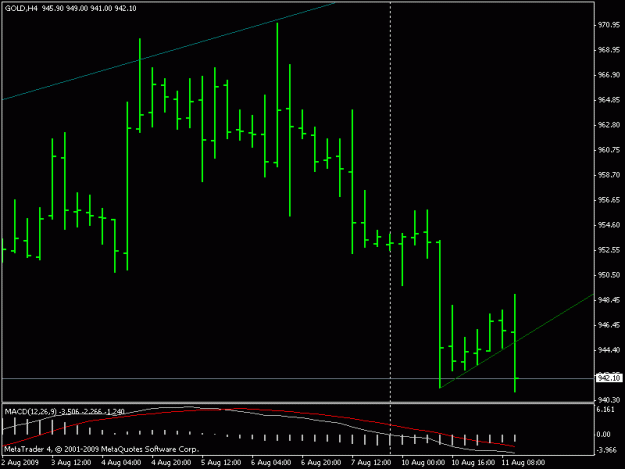Click the 11 Aug 08:00 time label
Image resolution: width=625 pixels, height=469 pixels.
523,463
